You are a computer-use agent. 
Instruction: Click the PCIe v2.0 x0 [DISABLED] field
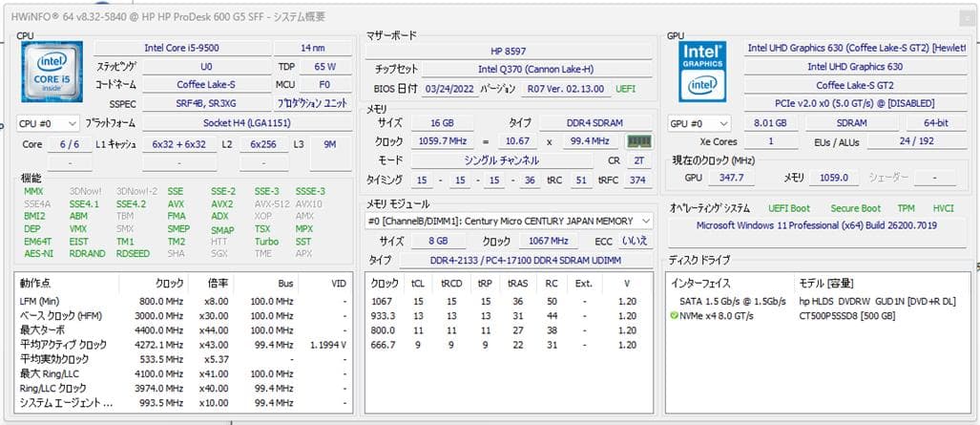pos(855,103)
